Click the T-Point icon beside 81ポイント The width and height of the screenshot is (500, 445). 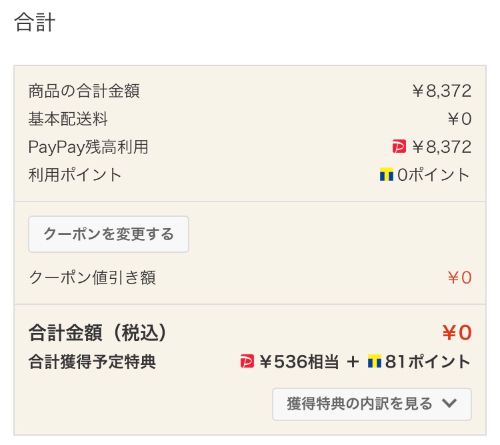click(374, 362)
